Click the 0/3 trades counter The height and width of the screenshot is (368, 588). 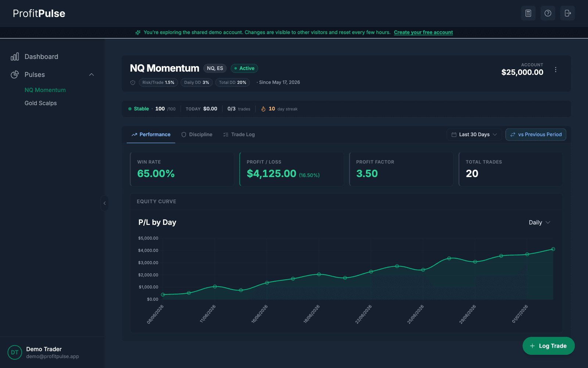click(239, 109)
